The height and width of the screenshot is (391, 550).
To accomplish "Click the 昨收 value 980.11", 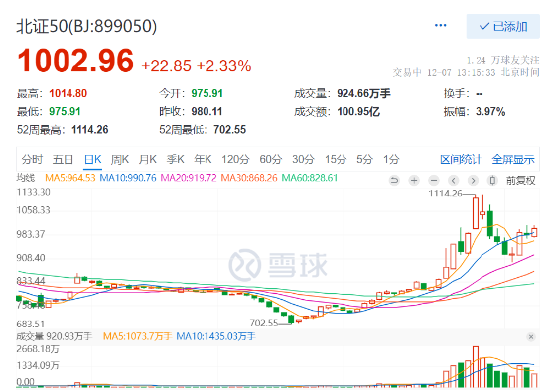I will click(207, 112).
